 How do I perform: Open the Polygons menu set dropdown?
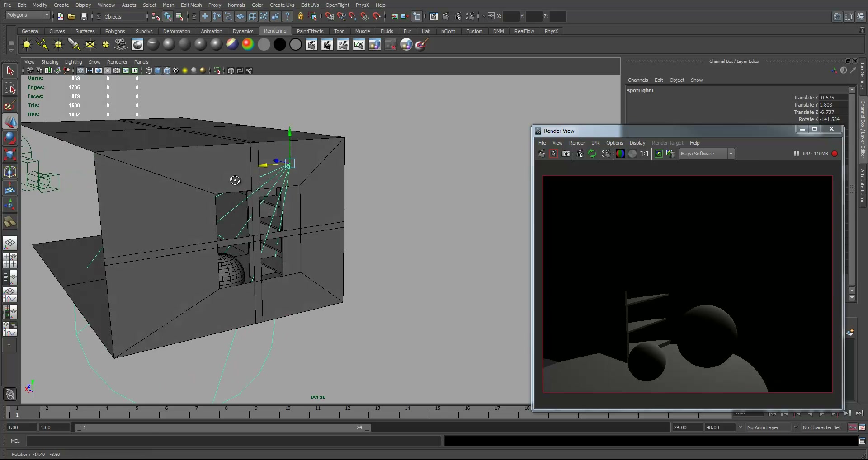28,15
